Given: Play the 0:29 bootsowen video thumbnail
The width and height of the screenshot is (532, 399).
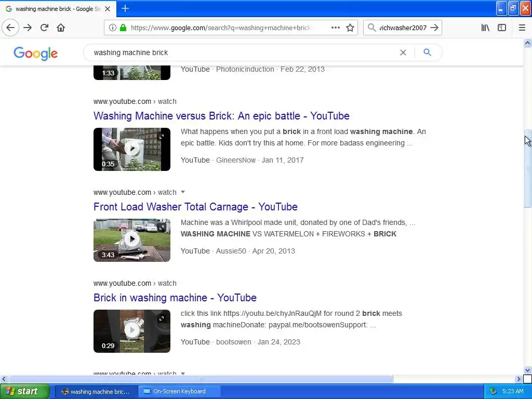Looking at the screenshot, I should point(132,331).
